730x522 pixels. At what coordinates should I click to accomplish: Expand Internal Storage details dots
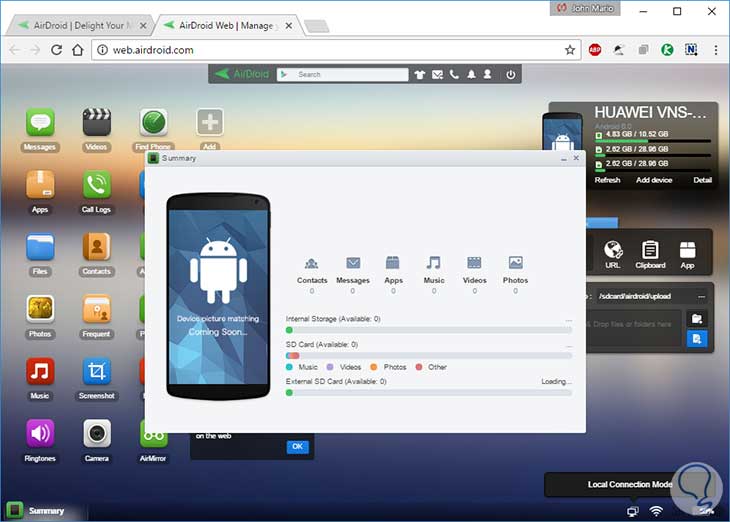click(568, 320)
